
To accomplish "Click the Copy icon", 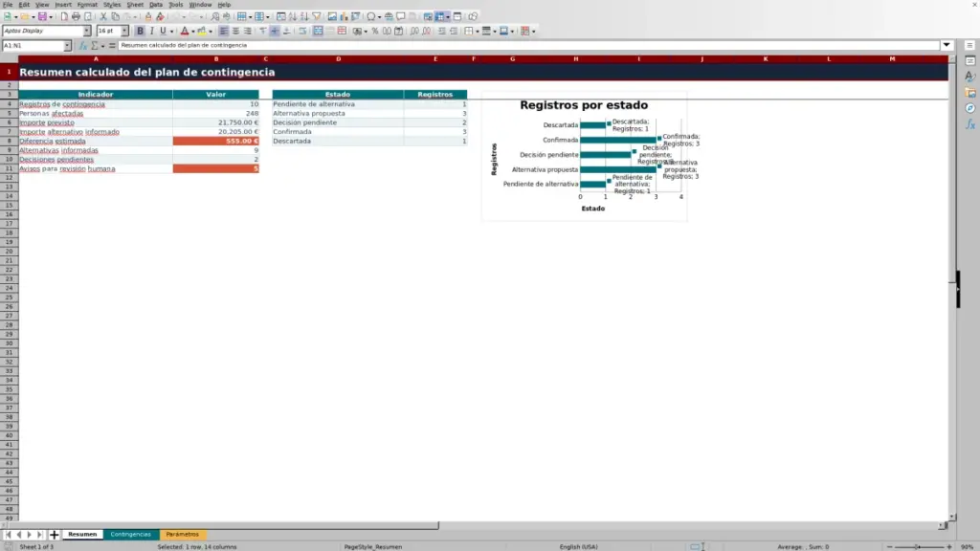I will point(115,16).
